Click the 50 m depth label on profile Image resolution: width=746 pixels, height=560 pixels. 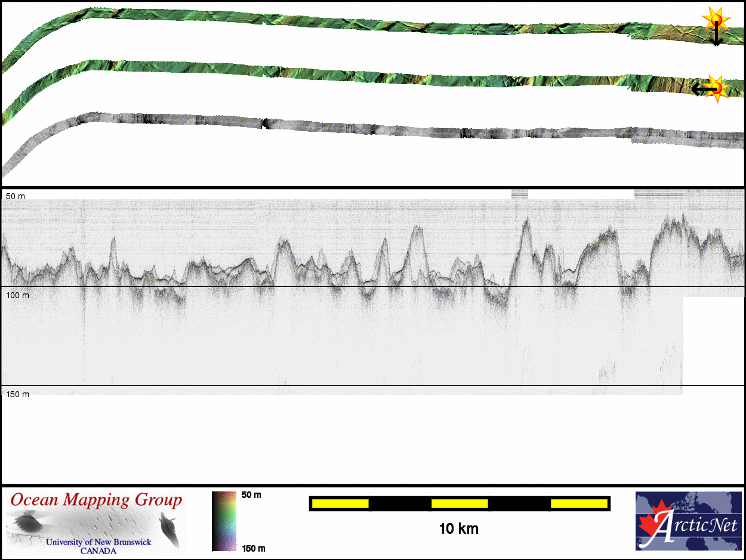(x=16, y=196)
